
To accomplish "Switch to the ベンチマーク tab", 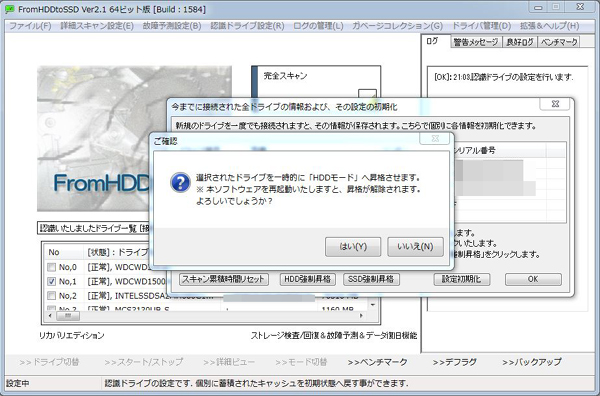I will tap(559, 42).
